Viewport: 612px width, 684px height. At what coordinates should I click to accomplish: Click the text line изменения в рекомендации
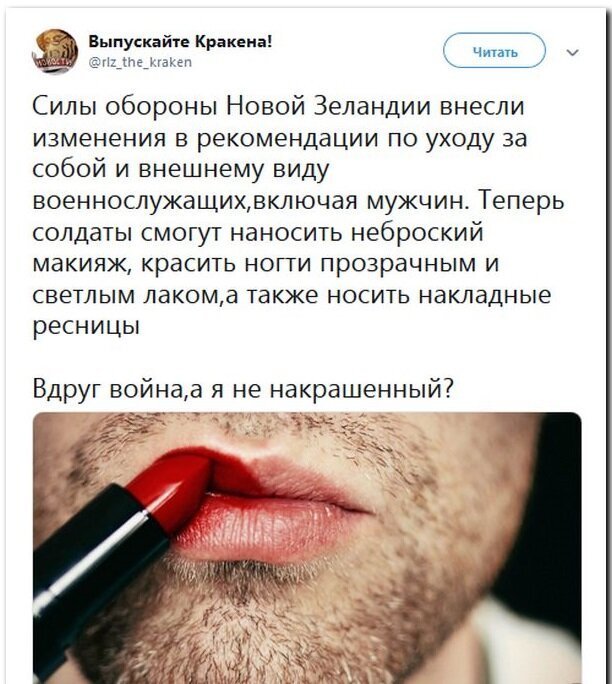click(280, 139)
